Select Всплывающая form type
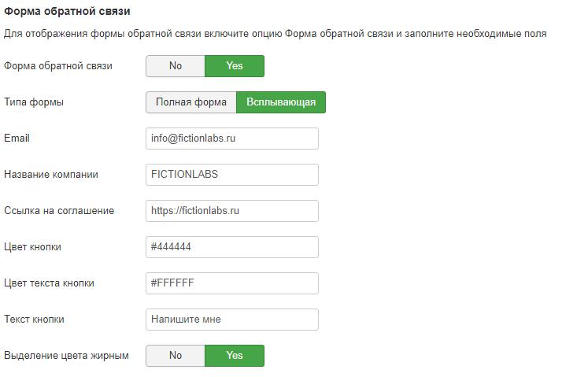The image size is (588, 377). tap(281, 102)
